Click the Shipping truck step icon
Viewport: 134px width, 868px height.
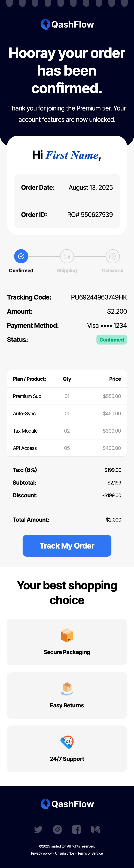67,256
